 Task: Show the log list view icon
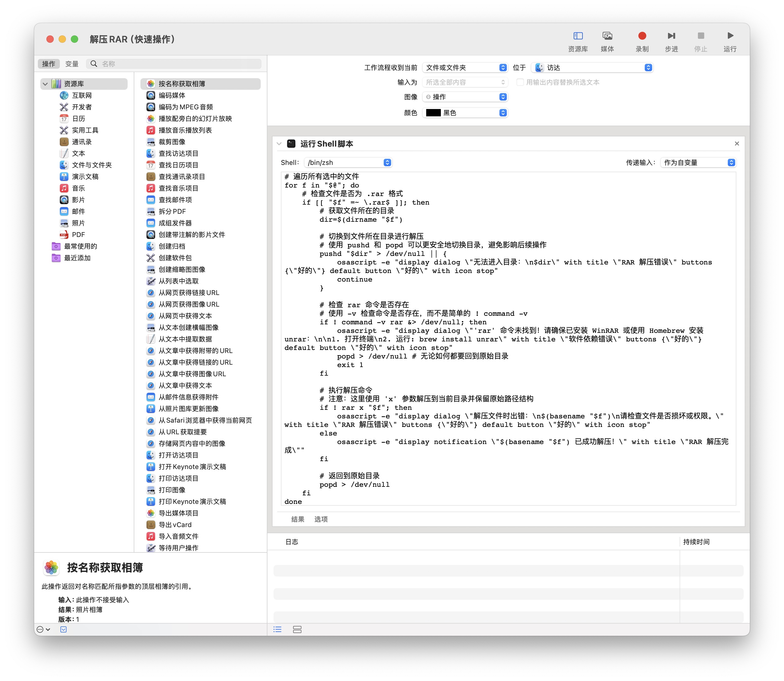(277, 629)
